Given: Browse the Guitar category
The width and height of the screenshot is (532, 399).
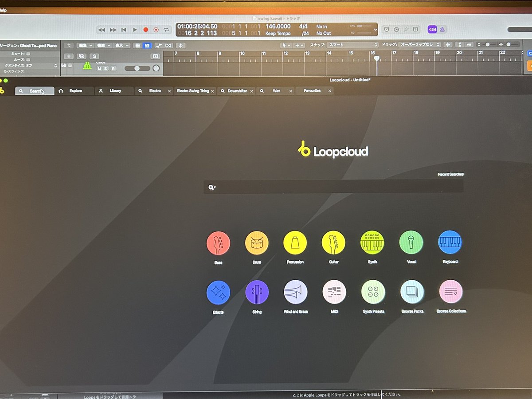Looking at the screenshot, I should click(x=333, y=243).
